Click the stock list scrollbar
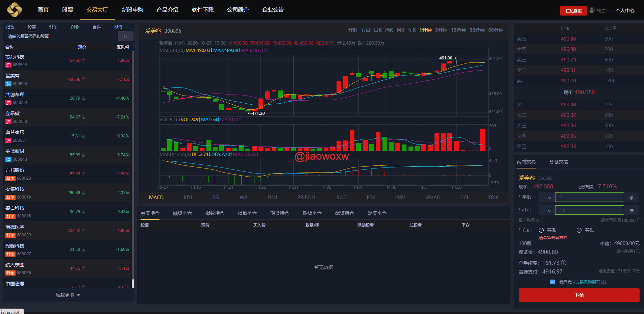Screen dimensions: 644x314 click(x=132, y=169)
